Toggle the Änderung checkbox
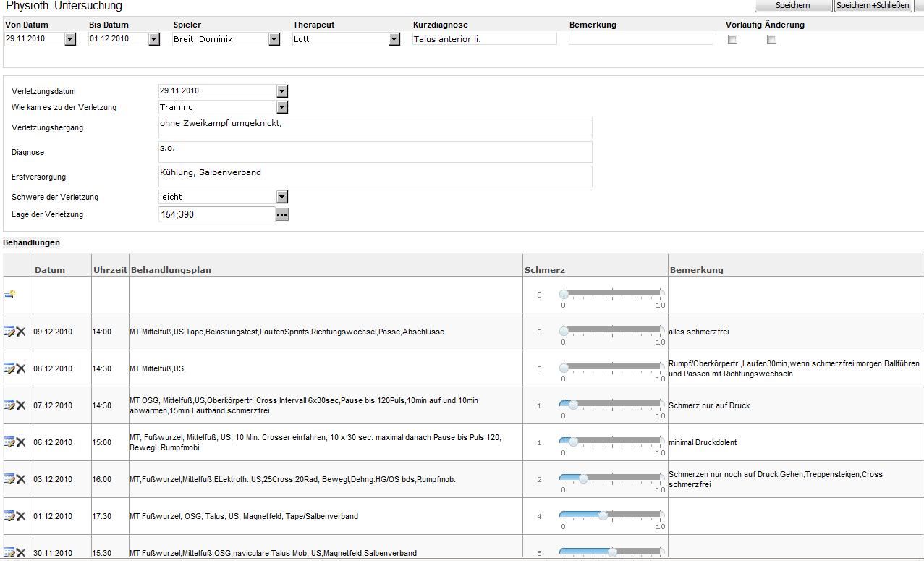924x561 pixels. [x=771, y=40]
